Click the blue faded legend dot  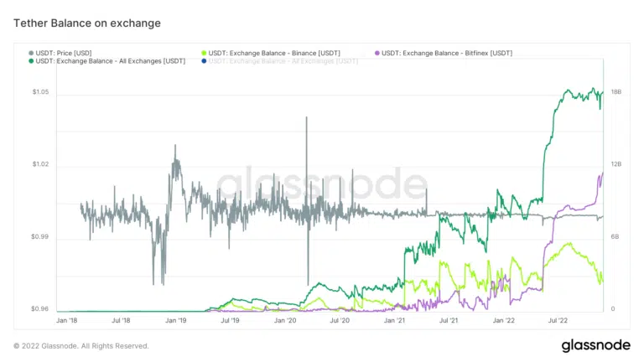click(x=204, y=61)
